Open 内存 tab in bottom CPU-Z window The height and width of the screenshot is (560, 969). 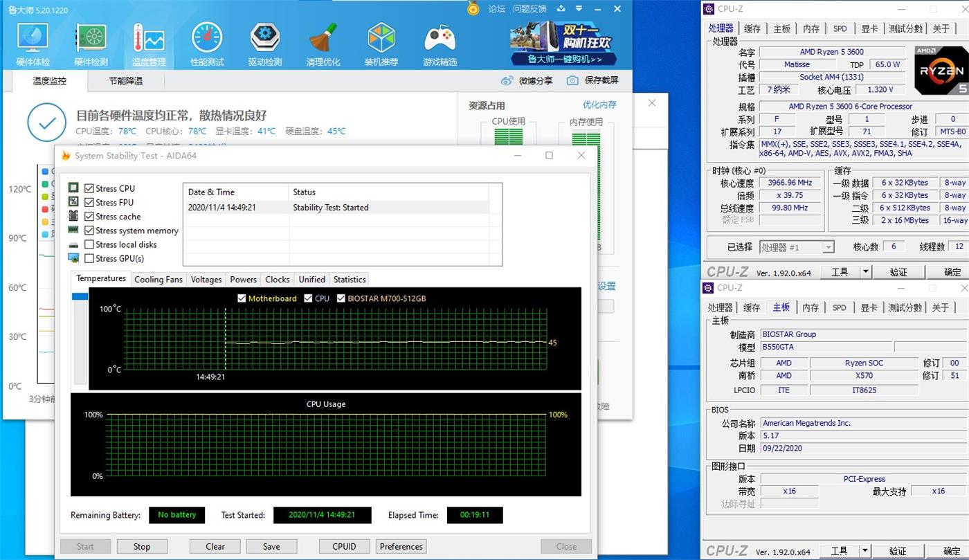(810, 307)
